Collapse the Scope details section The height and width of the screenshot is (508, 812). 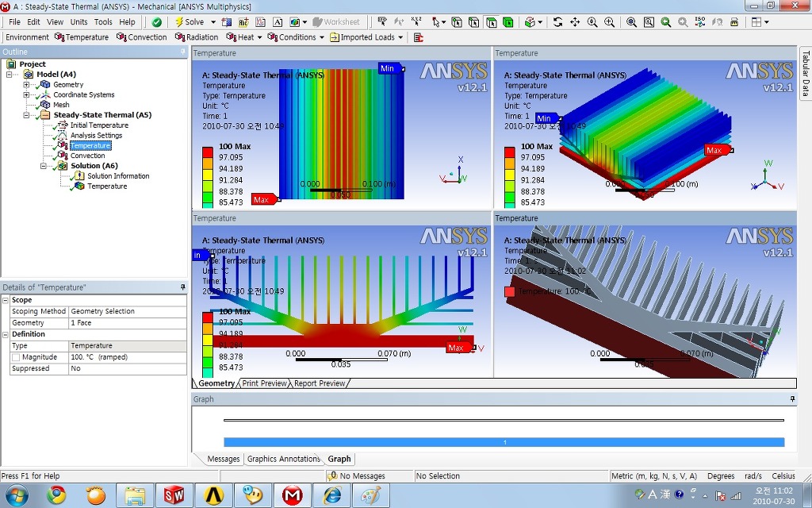6,300
